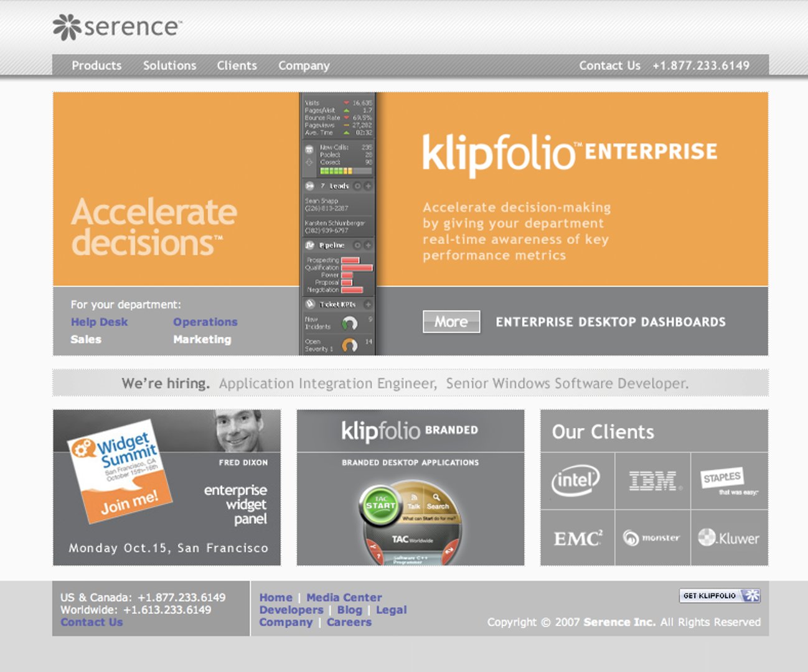
Task: Follow the Operations department link
Action: [x=205, y=322]
